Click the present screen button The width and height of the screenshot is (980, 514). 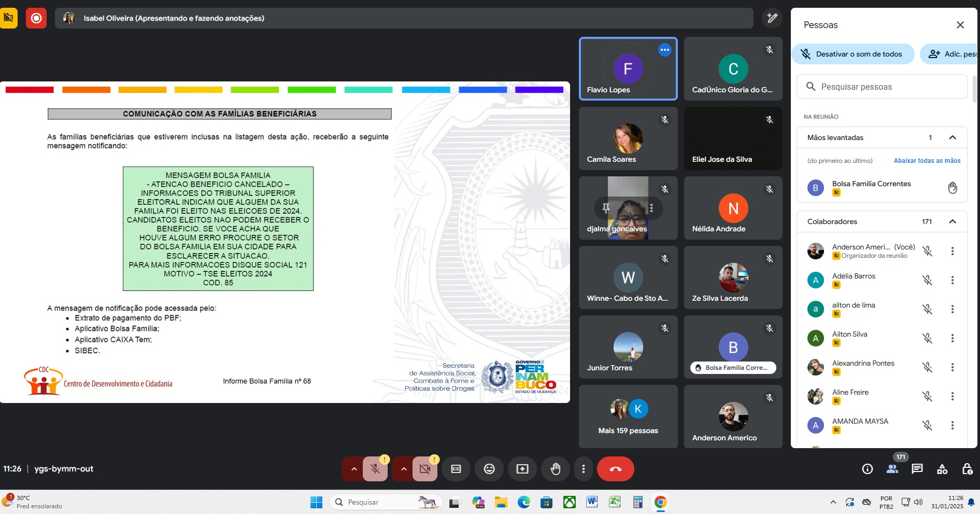point(522,469)
